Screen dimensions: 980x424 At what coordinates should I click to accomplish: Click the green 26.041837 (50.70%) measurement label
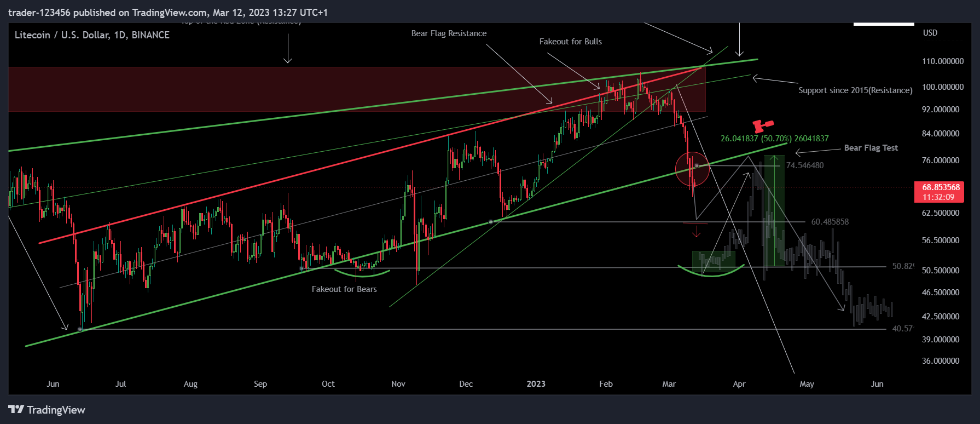[x=774, y=139]
